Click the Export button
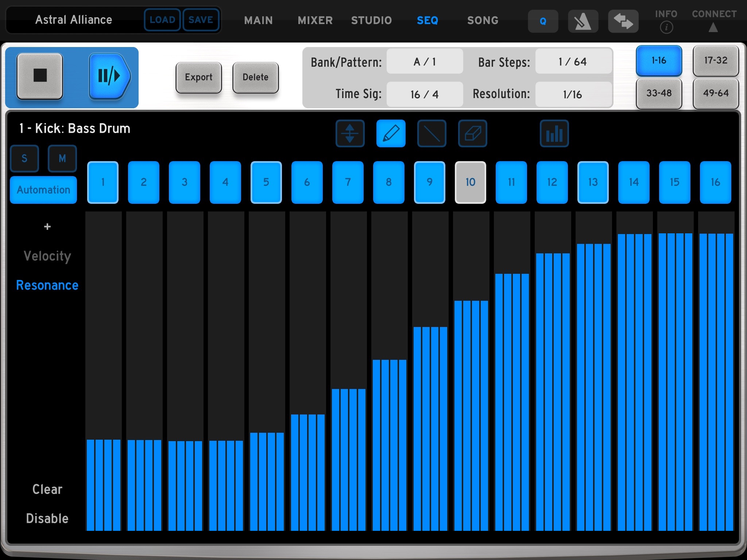The width and height of the screenshot is (747, 560). pyautogui.click(x=198, y=77)
